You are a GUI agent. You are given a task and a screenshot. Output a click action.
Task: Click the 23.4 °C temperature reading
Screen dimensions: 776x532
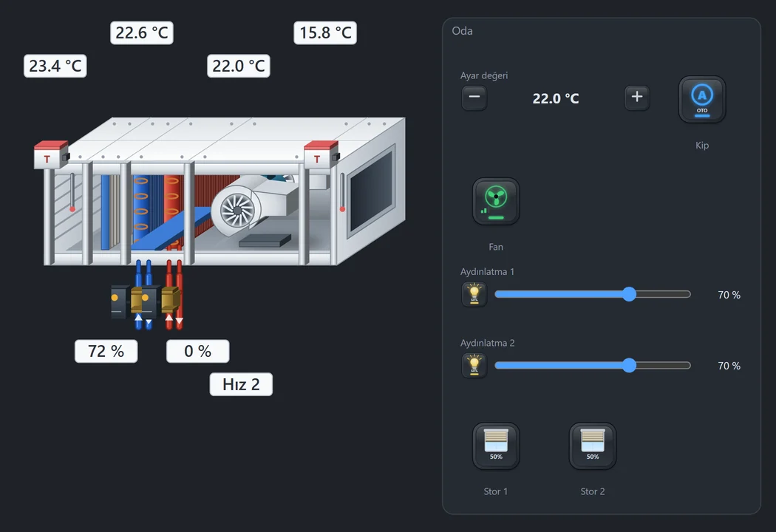(55, 66)
